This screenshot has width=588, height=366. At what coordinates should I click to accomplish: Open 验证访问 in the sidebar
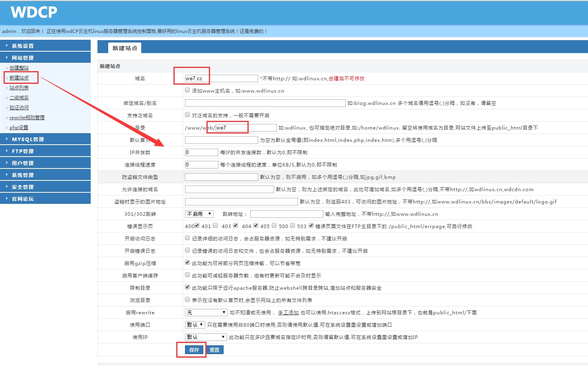19,108
